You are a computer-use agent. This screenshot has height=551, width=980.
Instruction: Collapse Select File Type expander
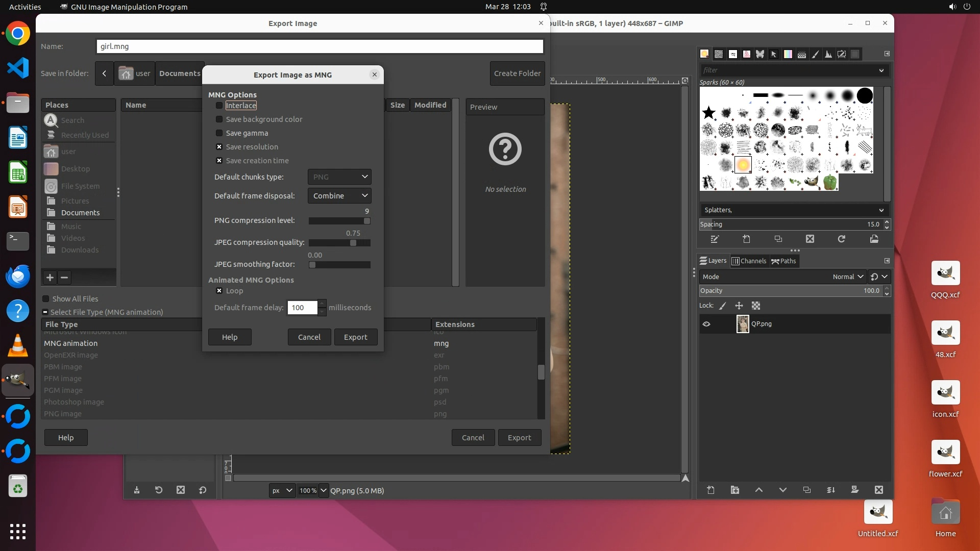[45, 312]
